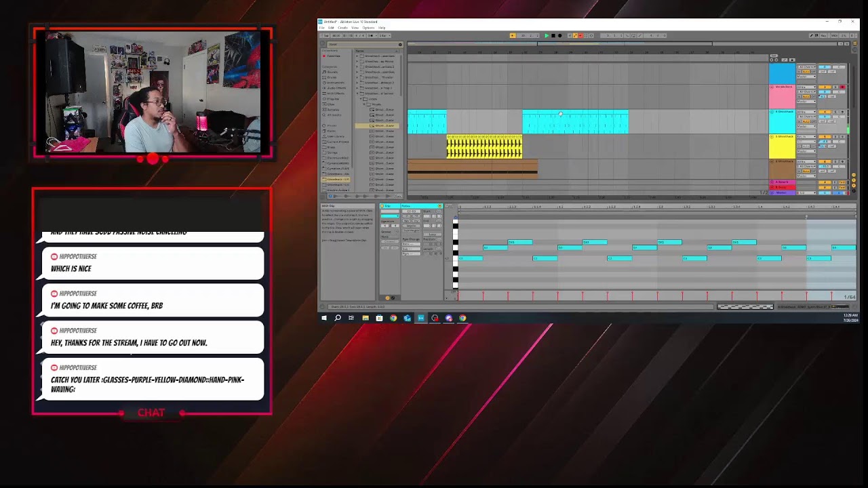868x488 pixels.
Task: Fold the Vocals Rack track
Action: [x=772, y=87]
